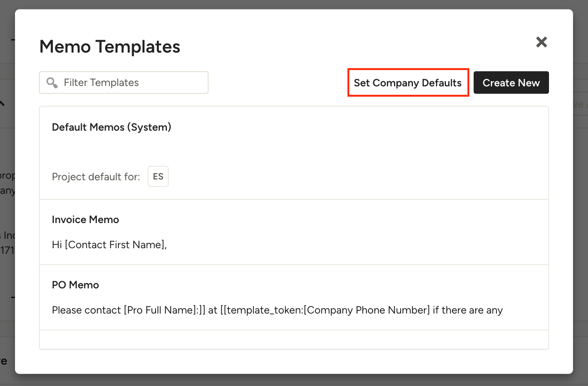
Task: Click the "Project default for:" label
Action: (96, 177)
